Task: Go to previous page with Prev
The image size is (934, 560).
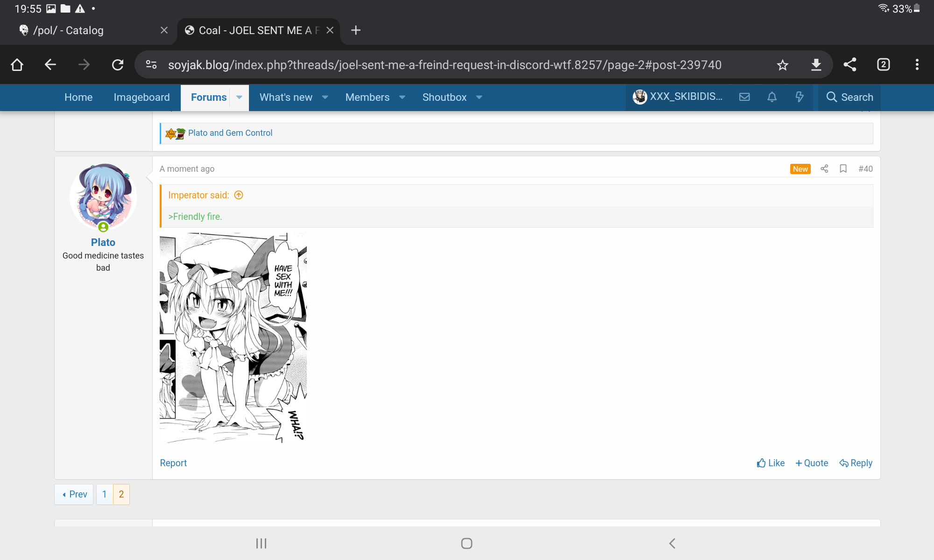Action: (x=74, y=494)
